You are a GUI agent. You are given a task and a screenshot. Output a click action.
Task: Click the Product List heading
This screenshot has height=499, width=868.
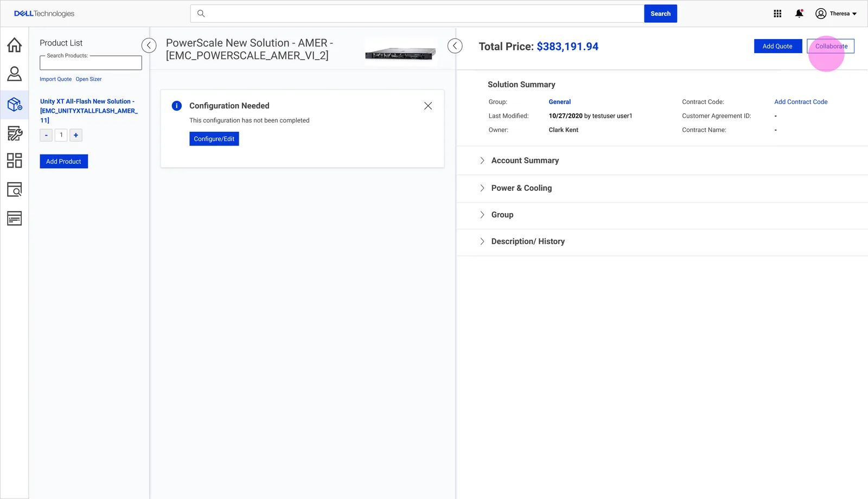[61, 43]
